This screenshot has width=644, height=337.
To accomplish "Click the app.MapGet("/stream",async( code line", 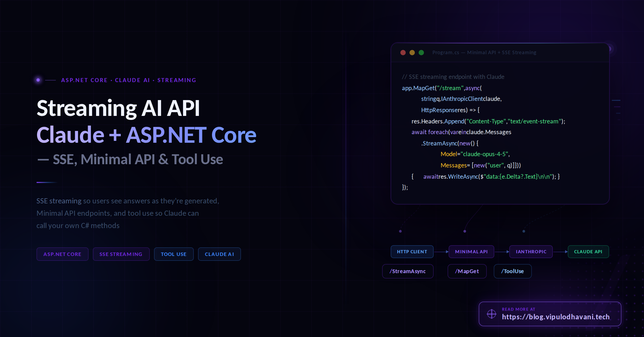I will tap(442, 88).
